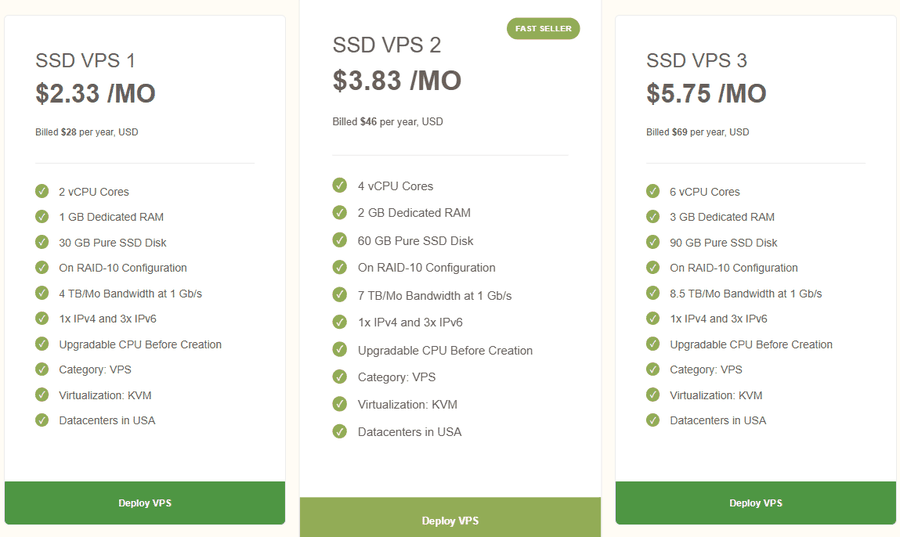Click 'Billed $28 per year, USD' text
Screen dimensions: 900x537
click(x=87, y=132)
